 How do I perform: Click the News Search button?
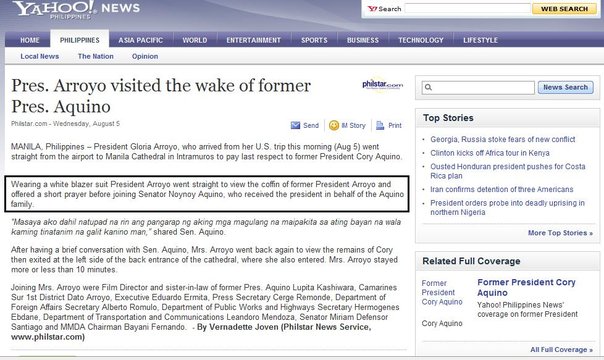click(x=565, y=87)
